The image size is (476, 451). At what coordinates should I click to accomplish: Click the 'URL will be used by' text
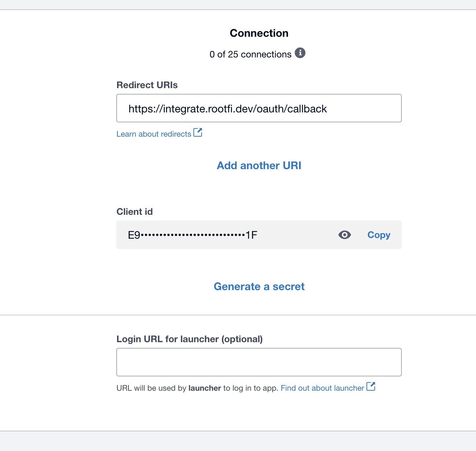[x=151, y=388]
